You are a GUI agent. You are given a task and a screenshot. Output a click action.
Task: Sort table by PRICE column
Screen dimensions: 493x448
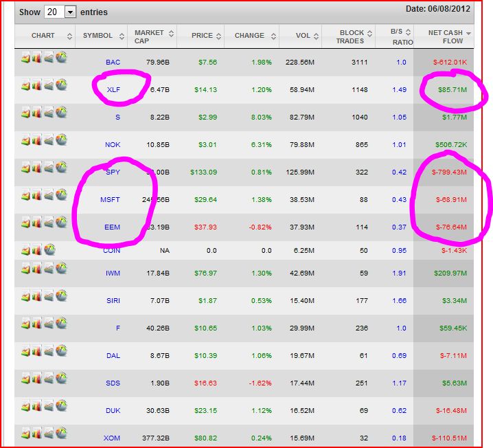pyautogui.click(x=200, y=36)
